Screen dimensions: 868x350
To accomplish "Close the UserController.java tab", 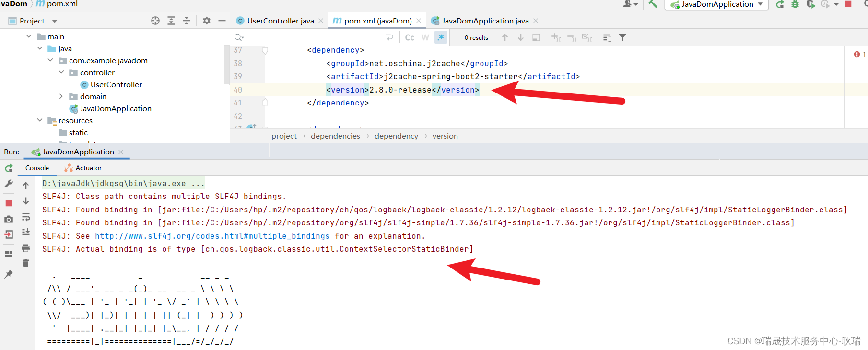I will (321, 21).
